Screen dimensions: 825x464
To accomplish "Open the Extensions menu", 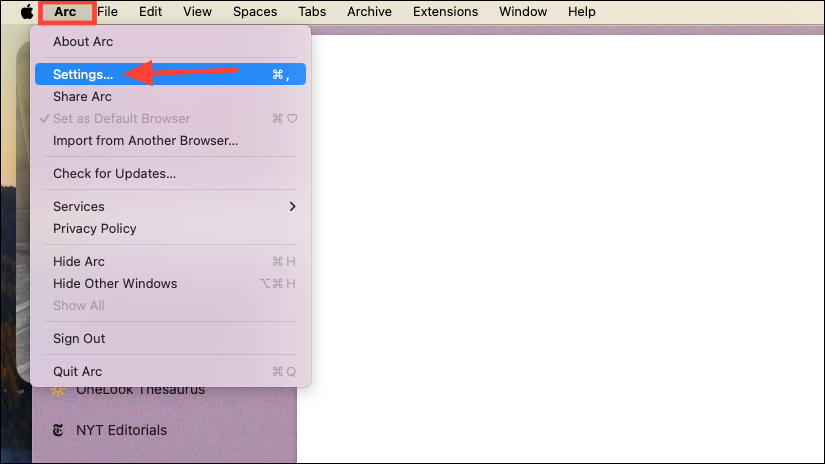I will pyautogui.click(x=446, y=12).
